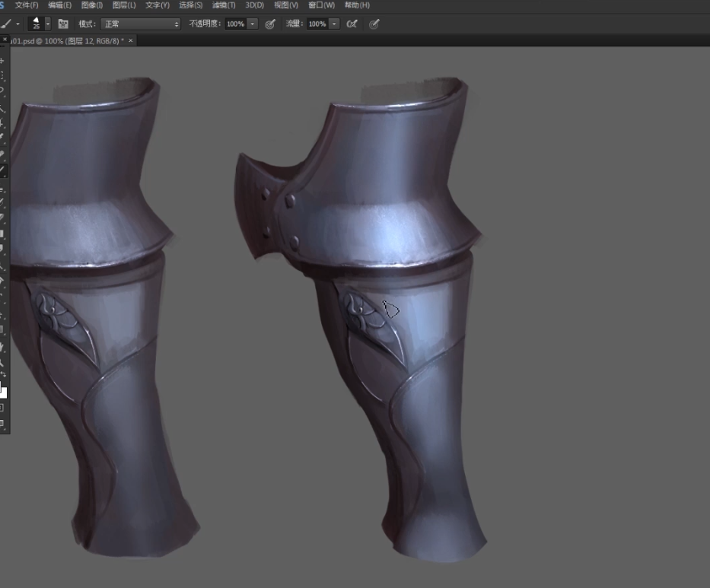Click the 流量 flow value field
This screenshot has height=588, width=710.
(317, 24)
